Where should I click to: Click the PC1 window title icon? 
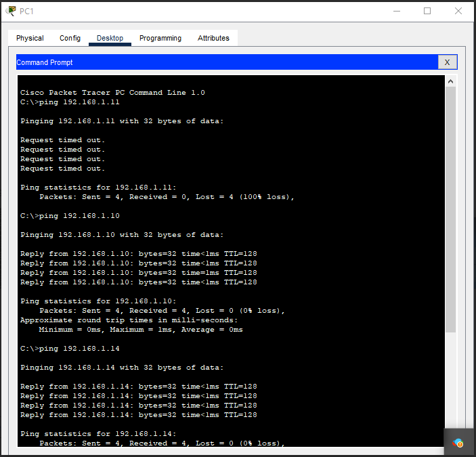12,11
